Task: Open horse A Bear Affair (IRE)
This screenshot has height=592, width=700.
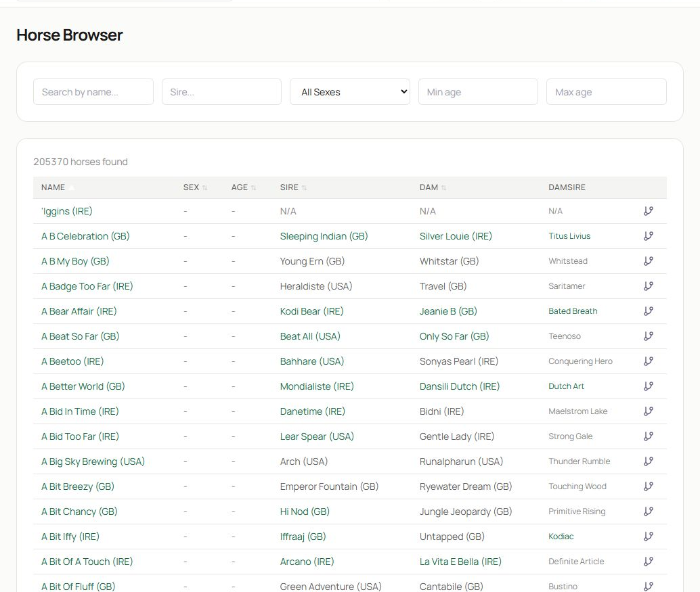Action: pos(79,311)
